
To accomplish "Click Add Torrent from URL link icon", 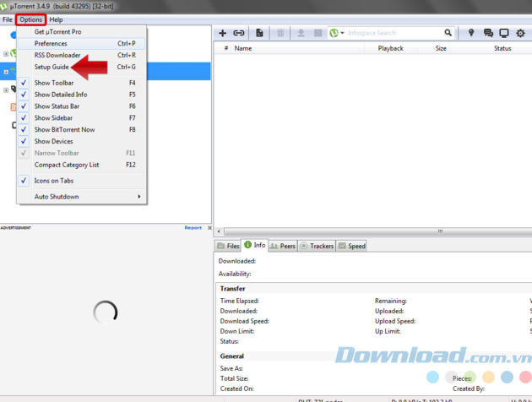I will click(239, 33).
